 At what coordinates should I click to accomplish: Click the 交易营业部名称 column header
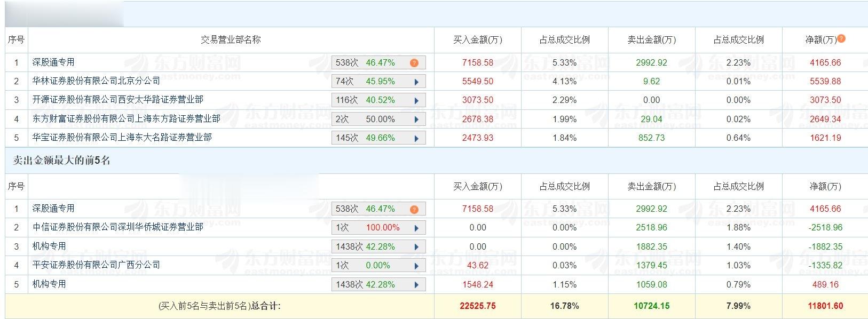[231, 39]
